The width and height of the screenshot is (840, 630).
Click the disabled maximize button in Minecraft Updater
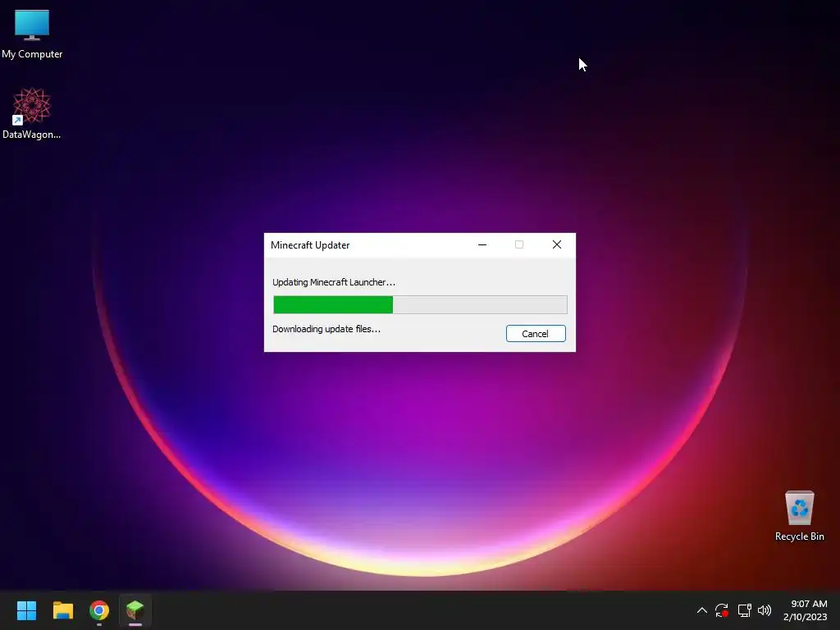click(519, 244)
